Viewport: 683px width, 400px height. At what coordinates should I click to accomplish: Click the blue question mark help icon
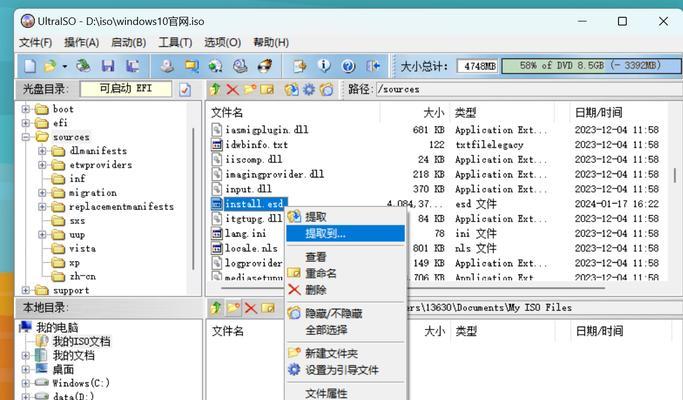[348, 66]
